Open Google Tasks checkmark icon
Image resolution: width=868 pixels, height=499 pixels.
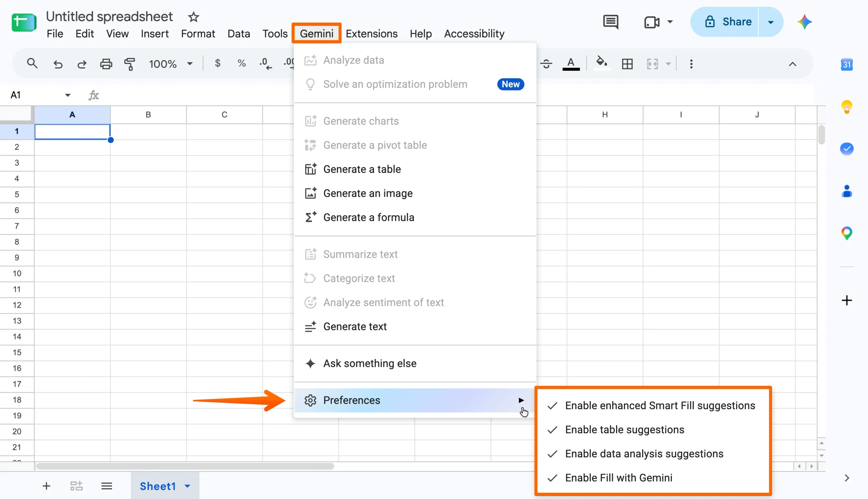[x=847, y=149]
